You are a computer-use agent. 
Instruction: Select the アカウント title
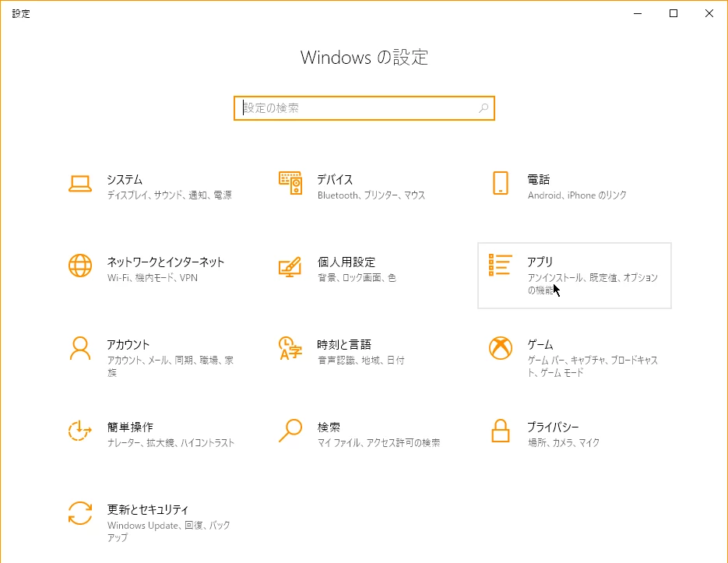click(x=128, y=345)
